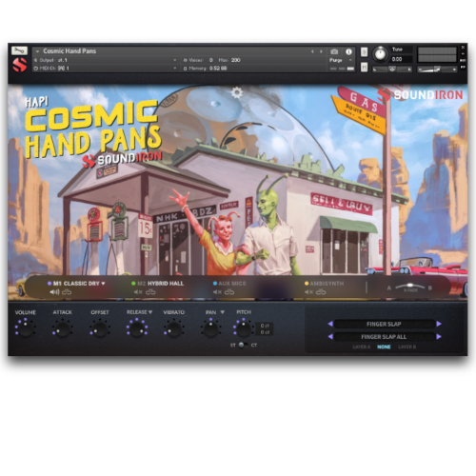This screenshot has width=476, height=476.
Task: Click the load icon under M1 Classic Dry
Action: pyautogui.click(x=67, y=292)
